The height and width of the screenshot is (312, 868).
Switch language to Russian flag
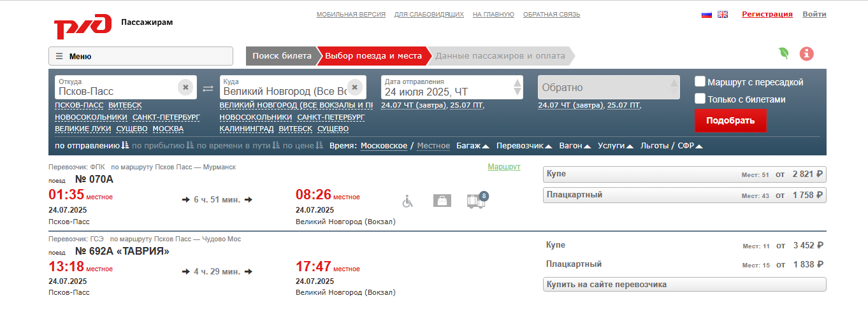706,14
